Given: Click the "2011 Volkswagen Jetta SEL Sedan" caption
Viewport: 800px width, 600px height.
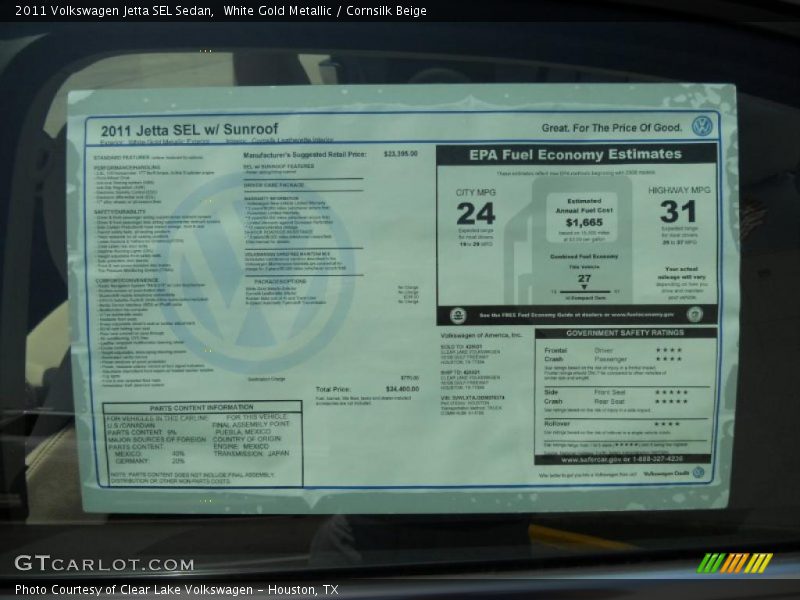Looking at the screenshot, I should click(114, 11).
